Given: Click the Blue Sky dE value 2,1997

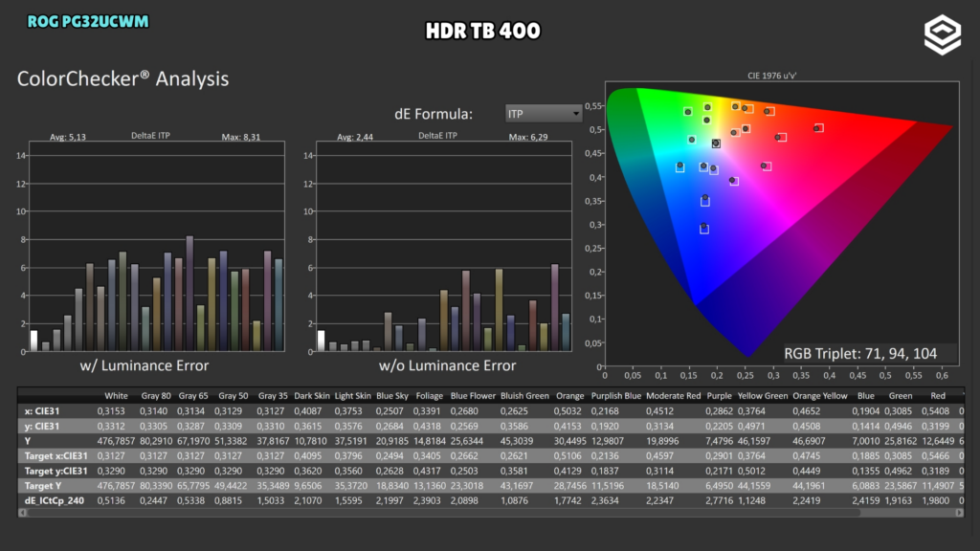Looking at the screenshot, I should click(390, 501).
